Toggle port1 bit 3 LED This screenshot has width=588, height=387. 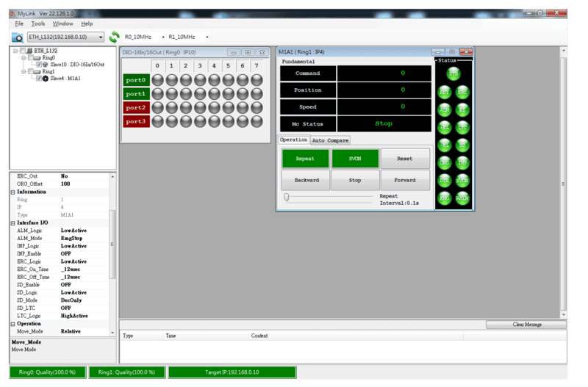pyautogui.click(x=200, y=94)
